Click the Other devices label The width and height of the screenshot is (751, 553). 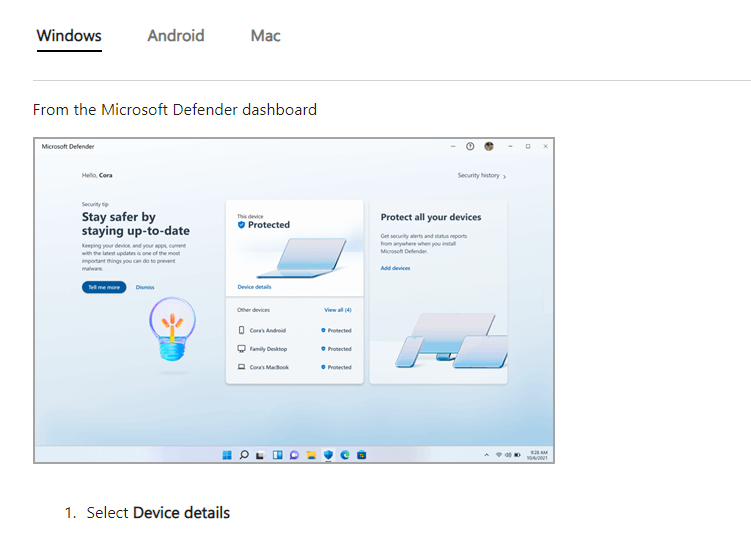(x=253, y=310)
